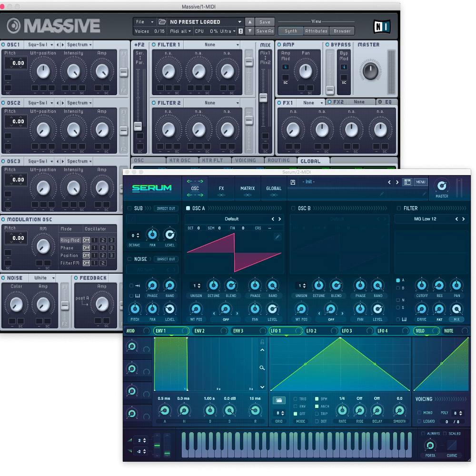Enable the Serum FILTER checkbox
The height and width of the screenshot is (476, 476).
tap(398, 208)
